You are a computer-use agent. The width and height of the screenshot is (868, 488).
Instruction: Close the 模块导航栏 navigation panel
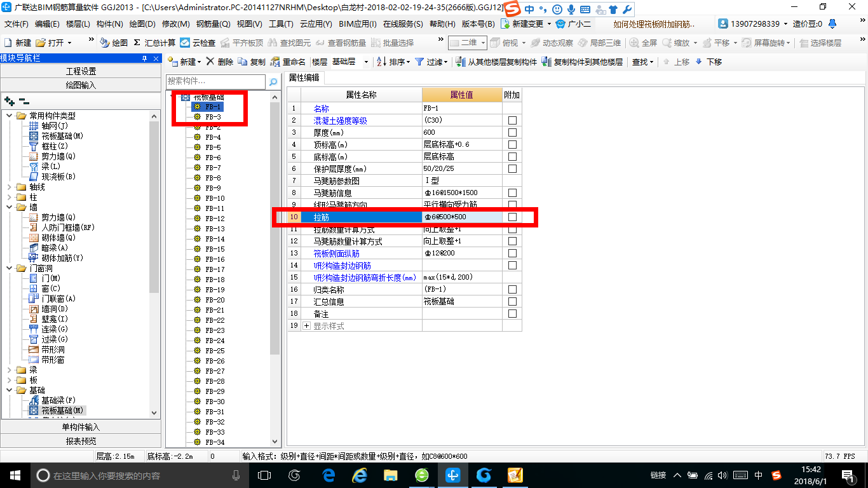click(x=157, y=58)
